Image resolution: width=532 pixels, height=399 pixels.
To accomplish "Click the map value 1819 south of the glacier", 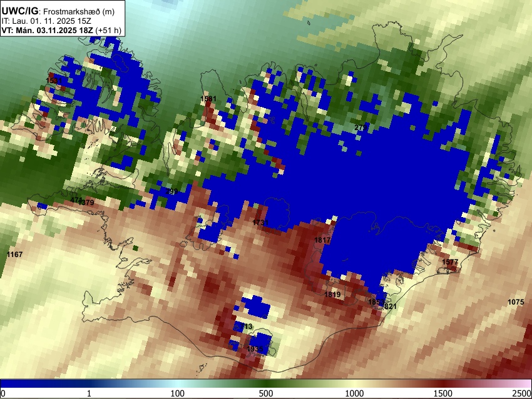I will (x=332, y=295).
